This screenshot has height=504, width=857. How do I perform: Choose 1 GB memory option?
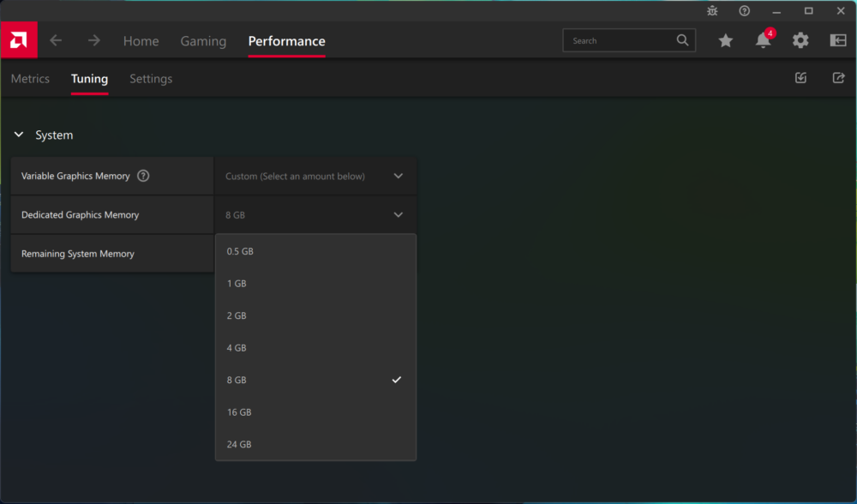pos(315,284)
